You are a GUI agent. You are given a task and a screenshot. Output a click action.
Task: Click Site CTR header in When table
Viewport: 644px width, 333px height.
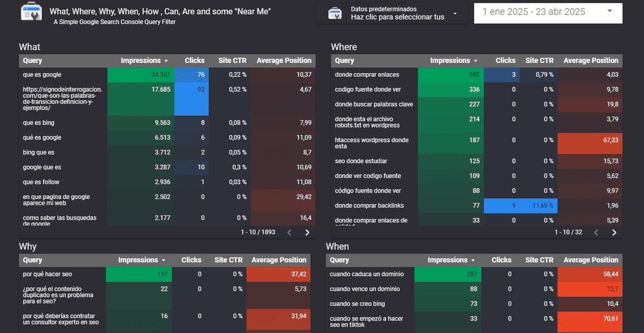540,260
